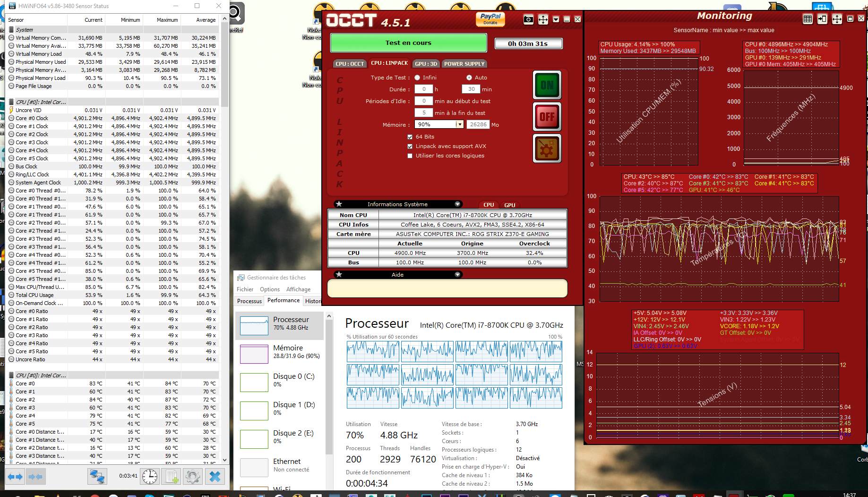Reset HWiNFO timer with clock icon

tap(150, 476)
